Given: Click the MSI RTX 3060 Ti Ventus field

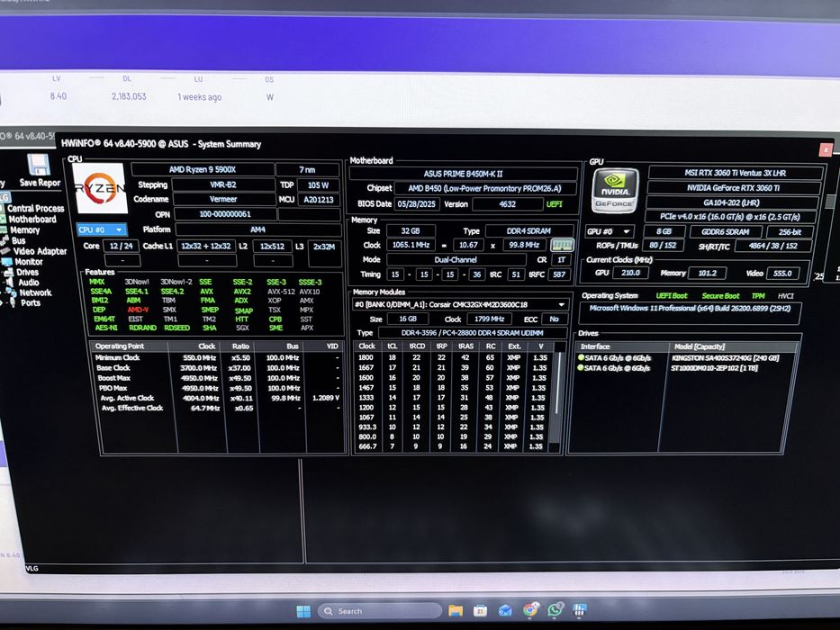Looking at the screenshot, I should (735, 173).
